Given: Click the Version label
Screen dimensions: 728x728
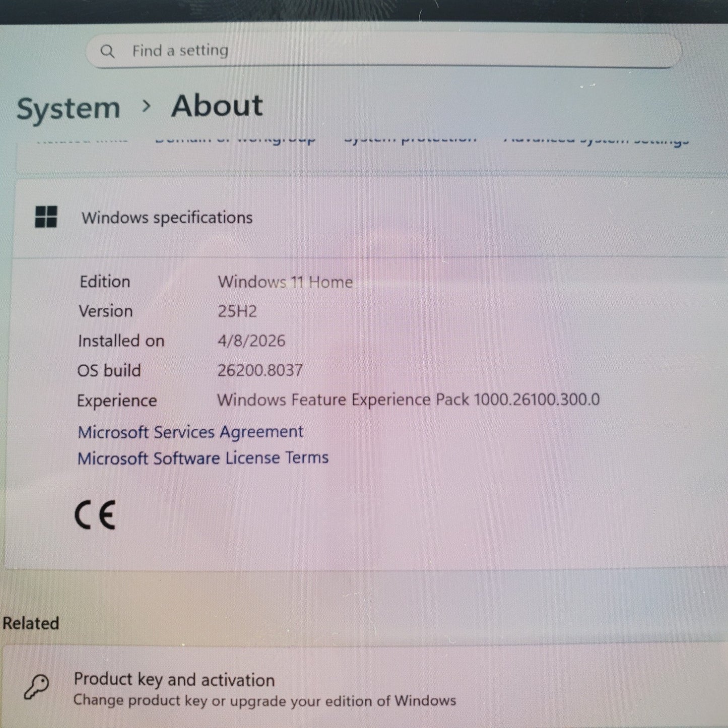Looking at the screenshot, I should tap(105, 311).
